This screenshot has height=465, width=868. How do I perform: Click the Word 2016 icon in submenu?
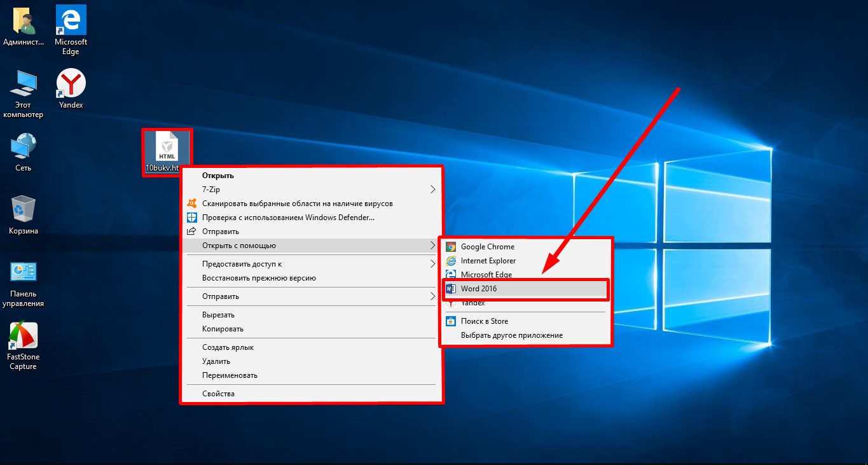(x=451, y=289)
